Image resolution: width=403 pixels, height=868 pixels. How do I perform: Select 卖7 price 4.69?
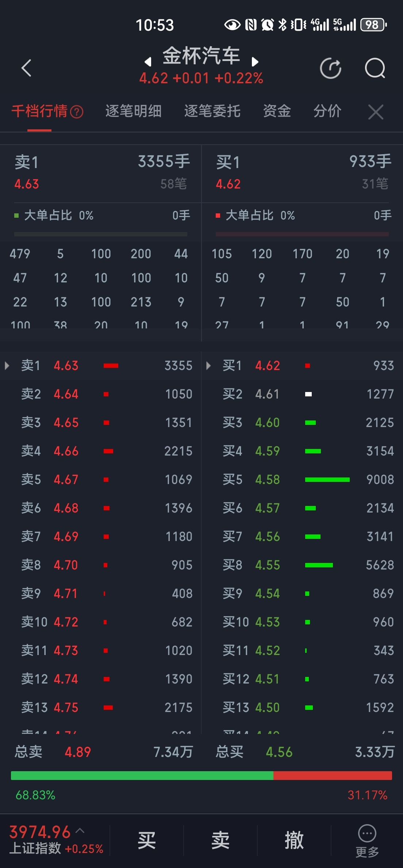point(66,537)
